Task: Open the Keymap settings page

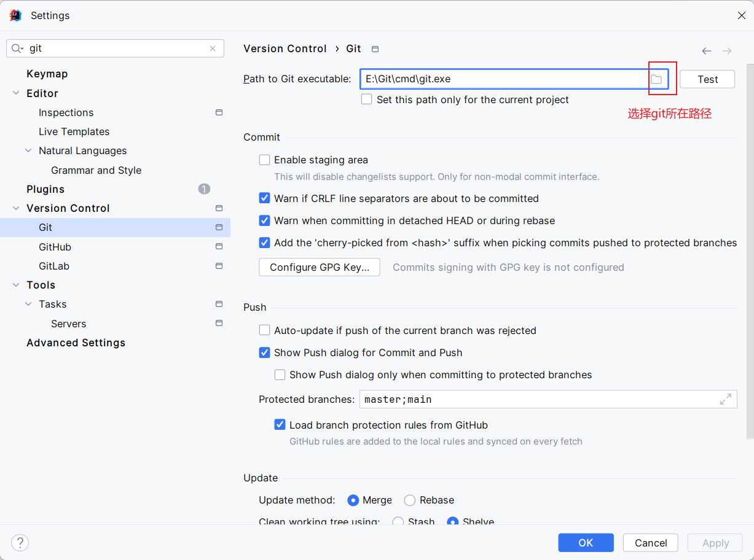Action: click(47, 74)
